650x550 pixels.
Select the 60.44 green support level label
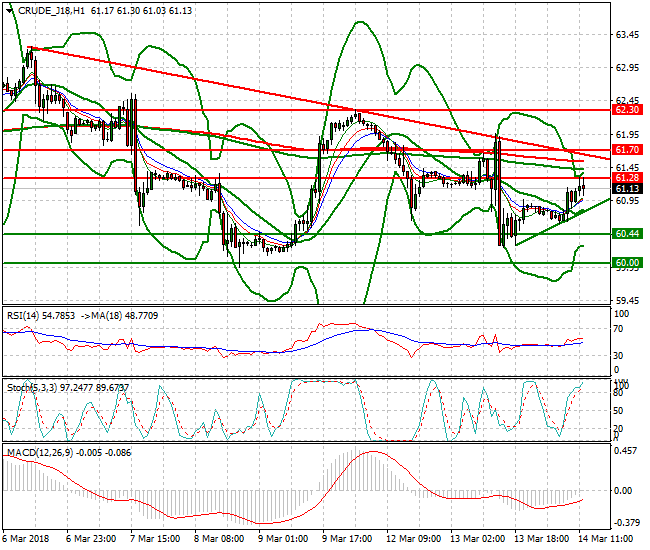(x=627, y=234)
